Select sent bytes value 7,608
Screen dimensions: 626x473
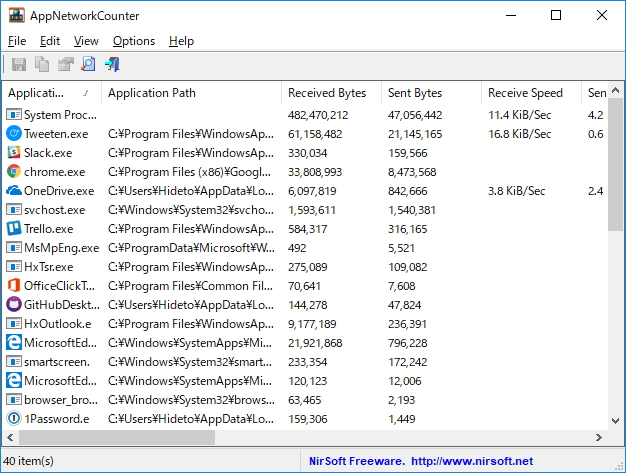(402, 286)
